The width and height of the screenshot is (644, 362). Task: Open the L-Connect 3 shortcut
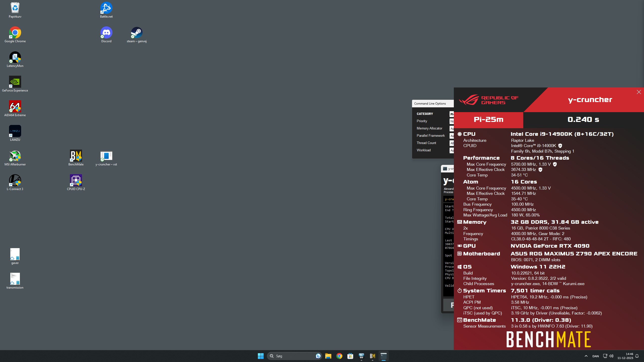(x=15, y=183)
